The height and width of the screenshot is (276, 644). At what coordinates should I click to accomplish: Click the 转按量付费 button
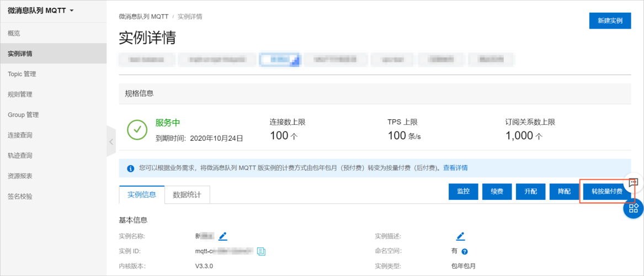tap(606, 192)
